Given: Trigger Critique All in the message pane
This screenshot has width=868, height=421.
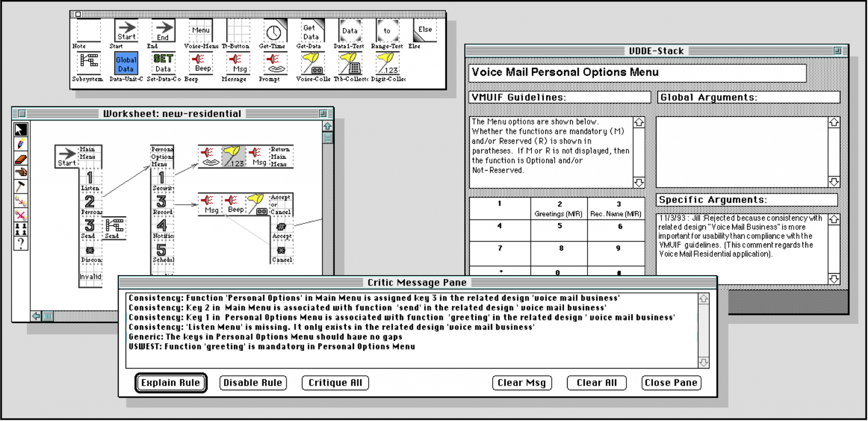Looking at the screenshot, I should pos(334,383).
